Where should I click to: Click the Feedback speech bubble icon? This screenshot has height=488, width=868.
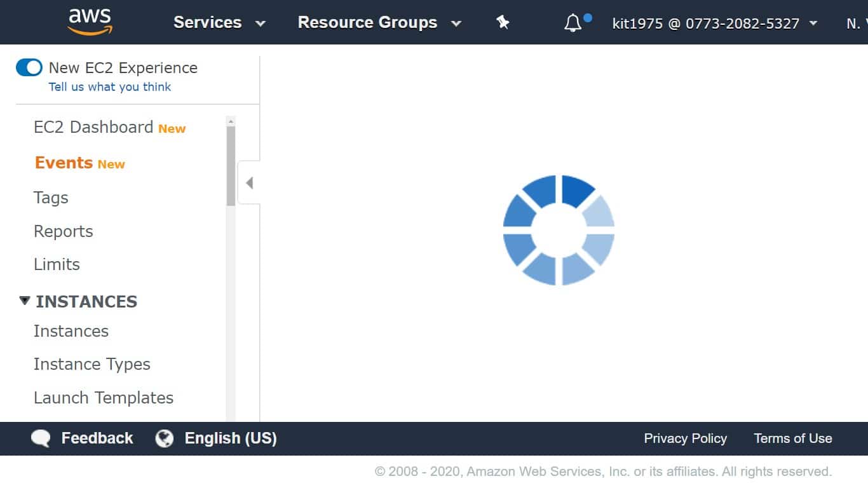point(41,438)
